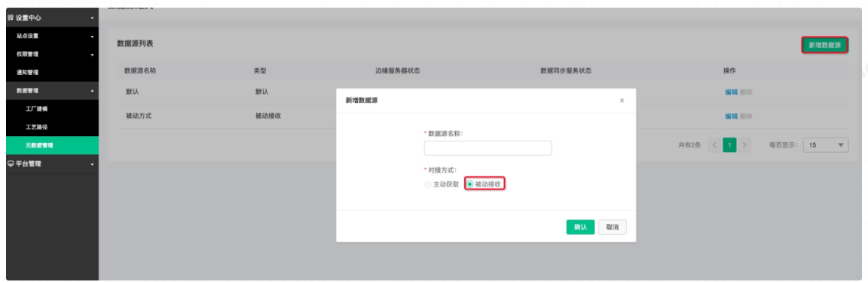Expand the 站点设置 submenu
The height and width of the screenshot is (282, 868).
coord(93,37)
